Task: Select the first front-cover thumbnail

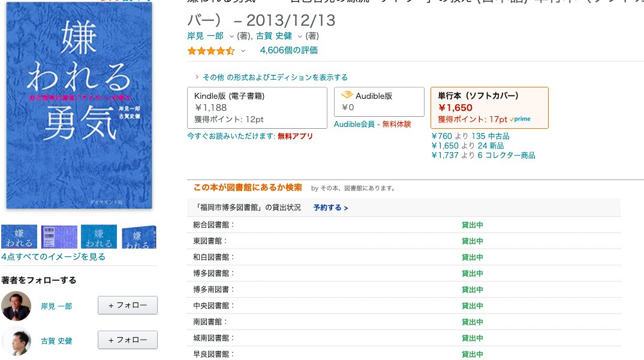Action: [19, 237]
